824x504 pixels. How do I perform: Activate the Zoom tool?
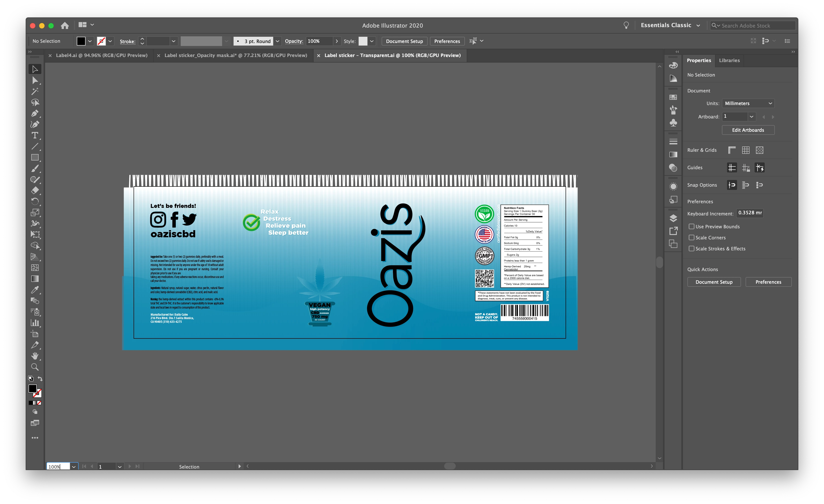(34, 367)
